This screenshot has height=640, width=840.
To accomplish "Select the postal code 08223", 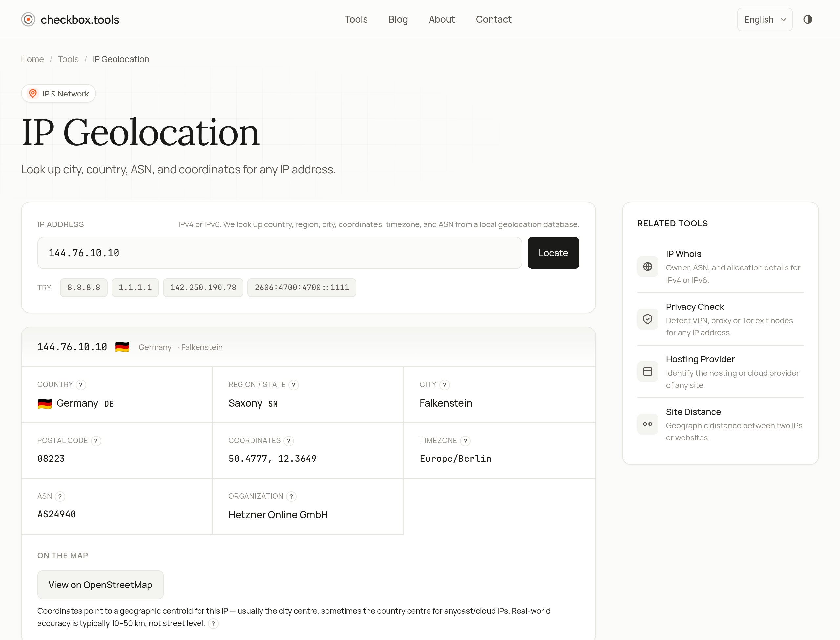I will point(51,459).
